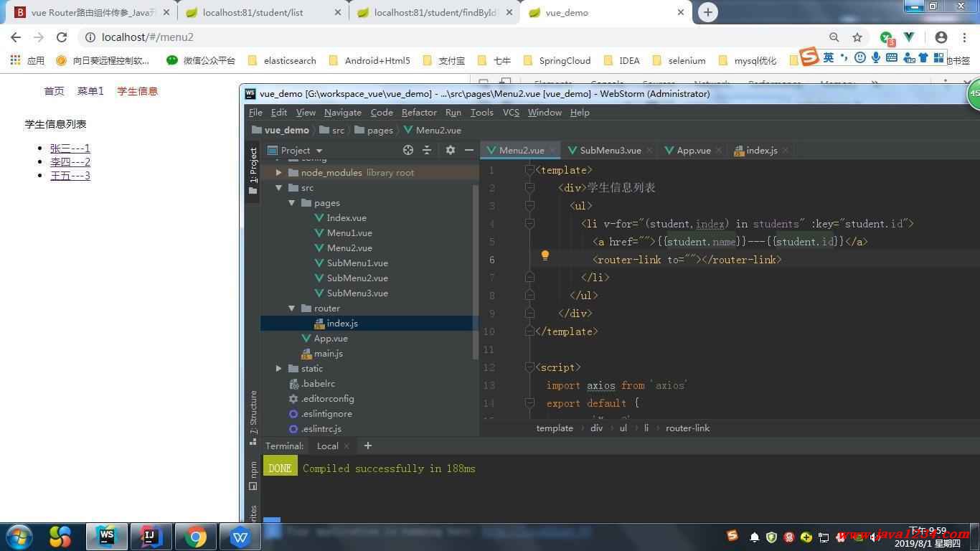
Task: Click the Vue devtools extension icon
Action: 909,37
